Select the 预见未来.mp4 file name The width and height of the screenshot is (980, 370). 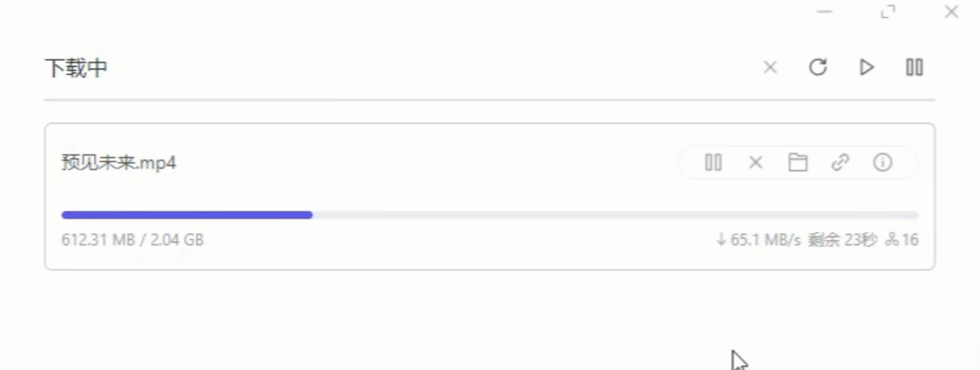[119, 162]
